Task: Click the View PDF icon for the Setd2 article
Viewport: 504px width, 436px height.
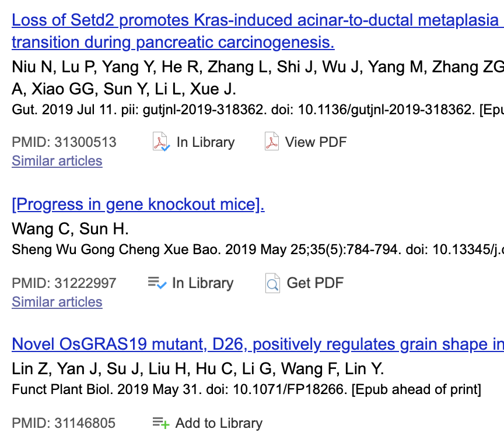Action: [x=272, y=142]
